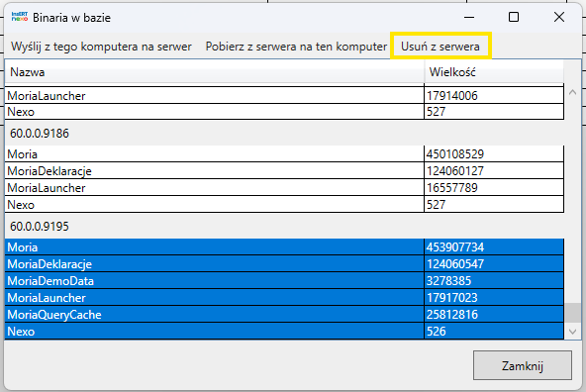Viewport: 586px width, 392px height.
Task: Select the MoriaDemoData row
Action: 284,281
